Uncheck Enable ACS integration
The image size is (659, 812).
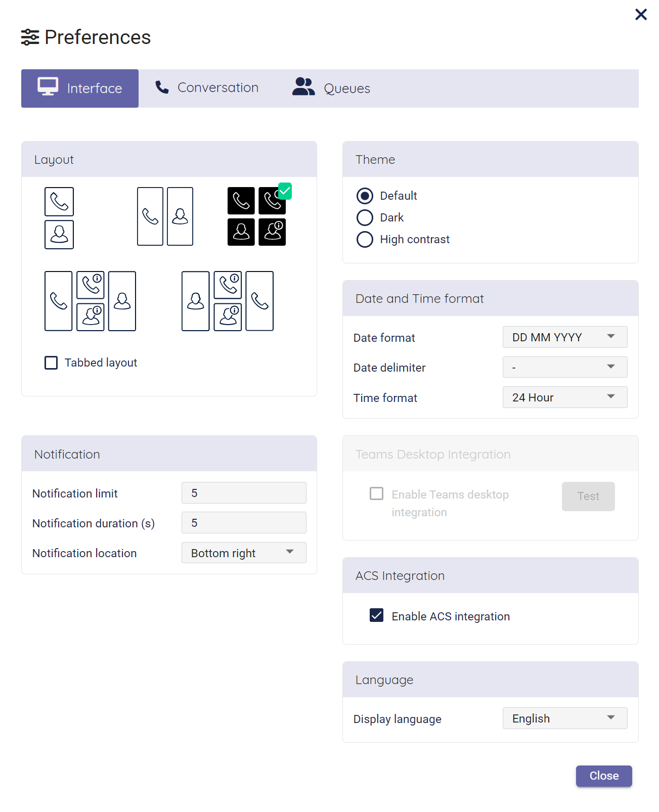coord(376,615)
